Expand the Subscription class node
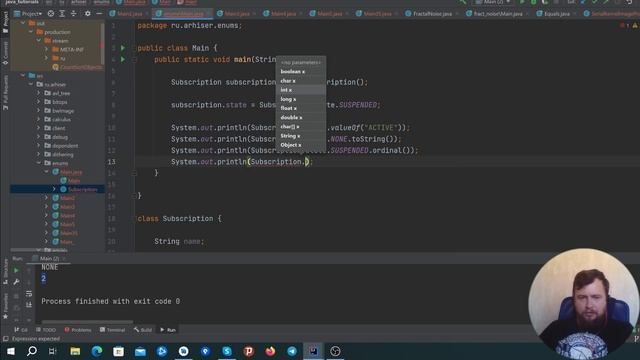The height and width of the screenshot is (360, 640). point(54,189)
